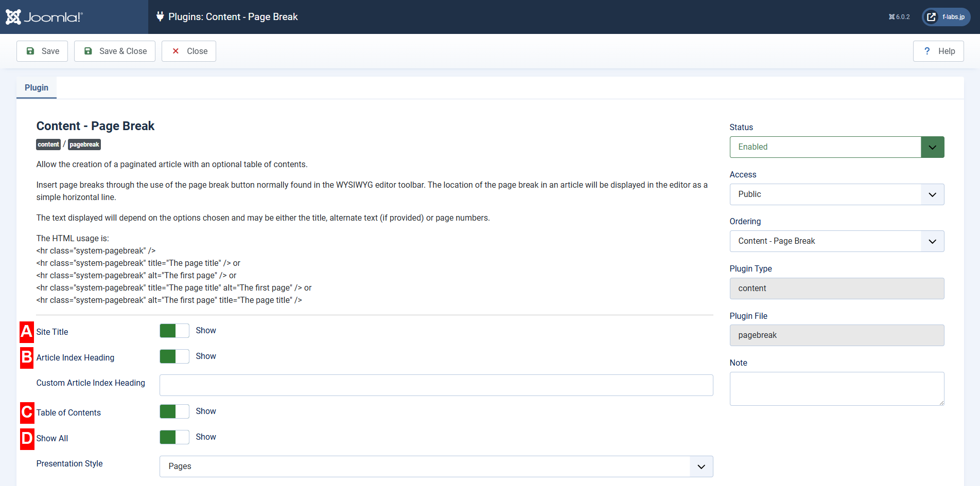The width and height of the screenshot is (980, 486).
Task: Click the Save & Close disk icon
Action: click(88, 51)
